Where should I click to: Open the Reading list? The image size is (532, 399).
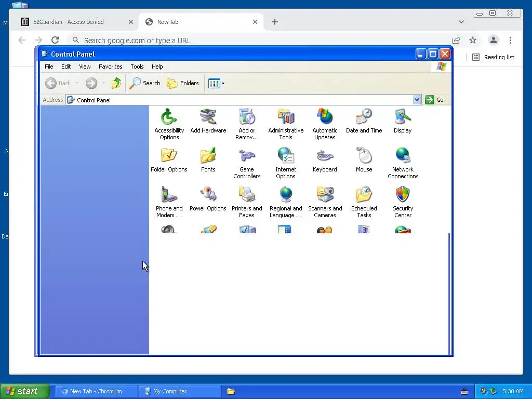(x=494, y=57)
